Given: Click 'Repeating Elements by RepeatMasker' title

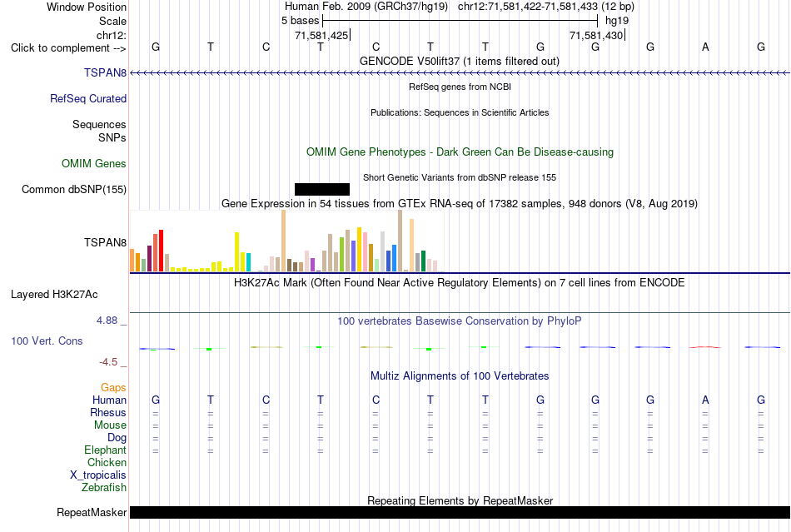Looking at the screenshot, I should [x=460, y=500].
